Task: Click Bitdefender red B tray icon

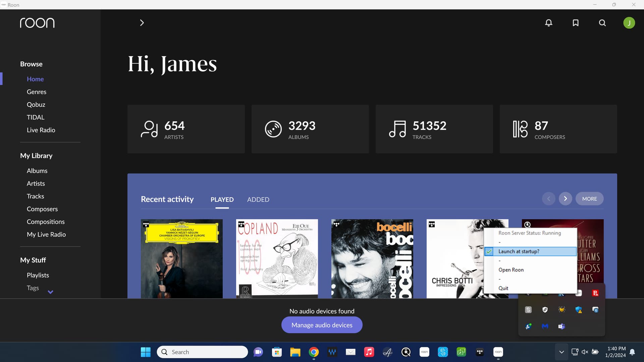Action: (x=595, y=293)
